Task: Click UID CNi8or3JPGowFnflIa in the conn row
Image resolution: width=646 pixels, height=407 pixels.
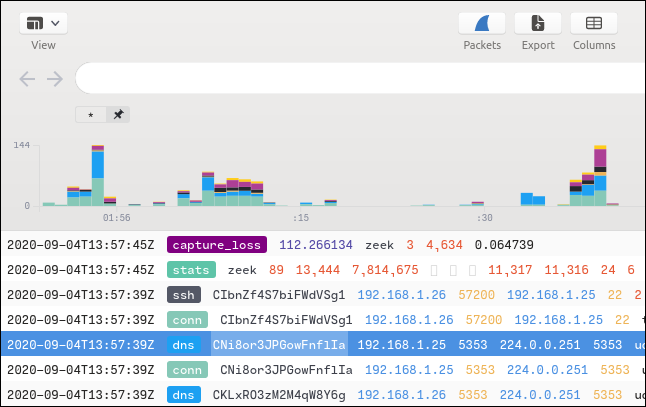Action: [286, 370]
